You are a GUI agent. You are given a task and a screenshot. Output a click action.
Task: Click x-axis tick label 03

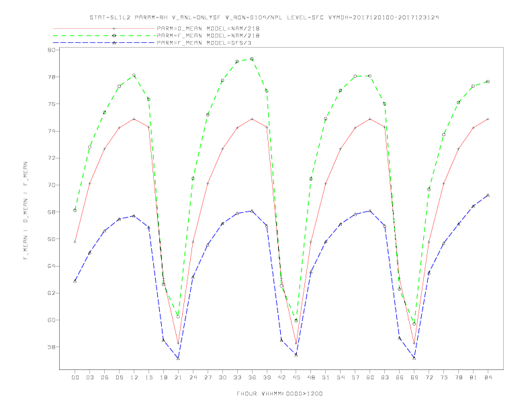89,377
